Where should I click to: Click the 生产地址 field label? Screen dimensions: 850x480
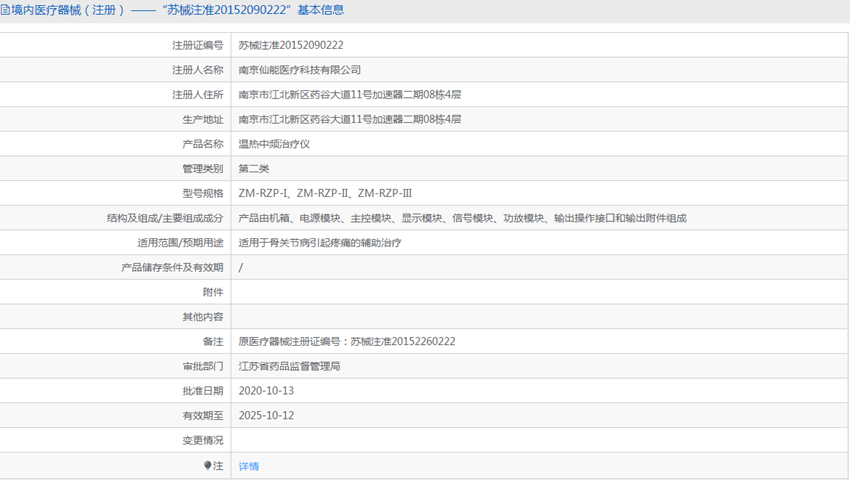click(x=203, y=119)
